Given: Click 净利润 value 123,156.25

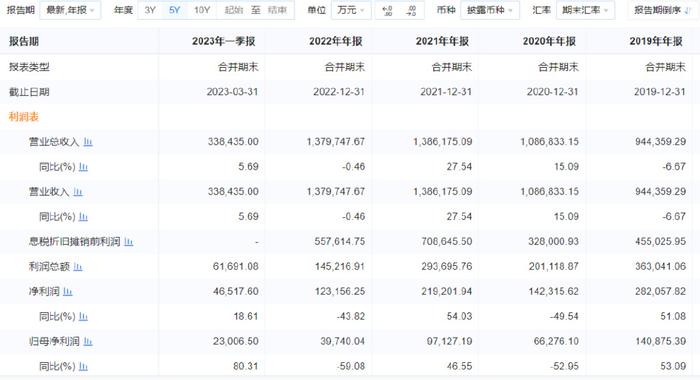Looking at the screenshot, I should point(340,292).
